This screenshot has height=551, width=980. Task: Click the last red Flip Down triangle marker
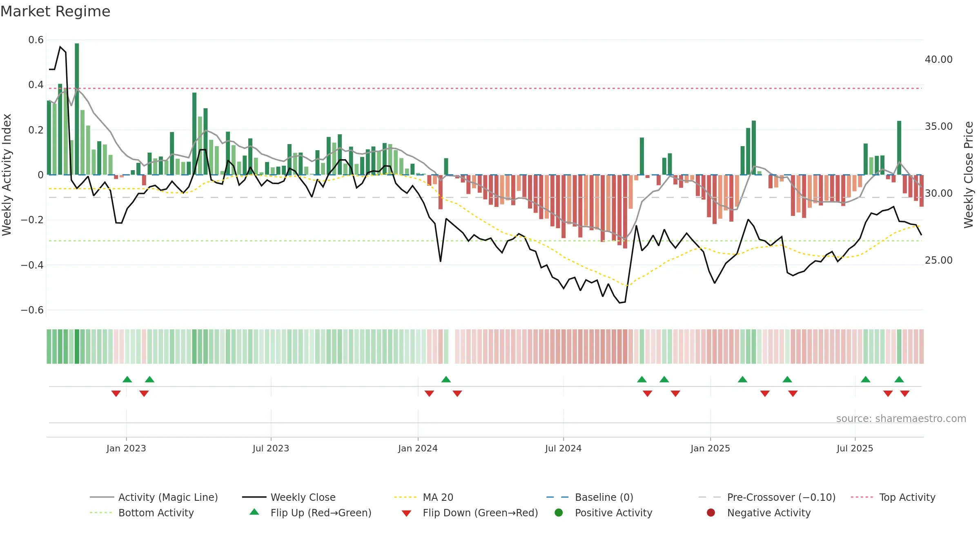click(x=905, y=393)
